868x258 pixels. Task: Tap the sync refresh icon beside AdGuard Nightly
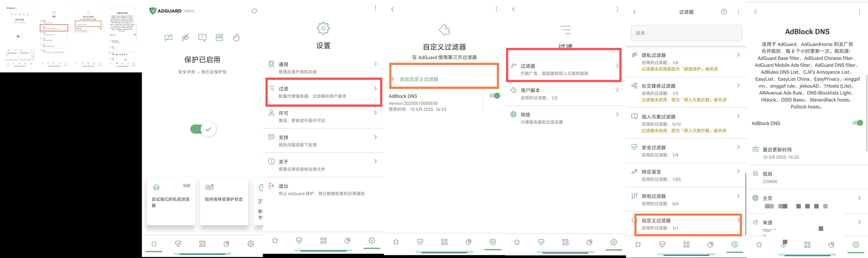pos(254,11)
